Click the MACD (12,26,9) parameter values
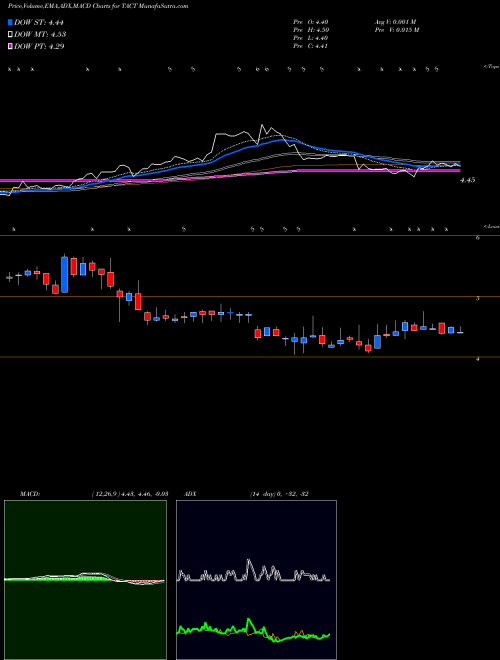The width and height of the screenshot is (500, 660). click(129, 494)
